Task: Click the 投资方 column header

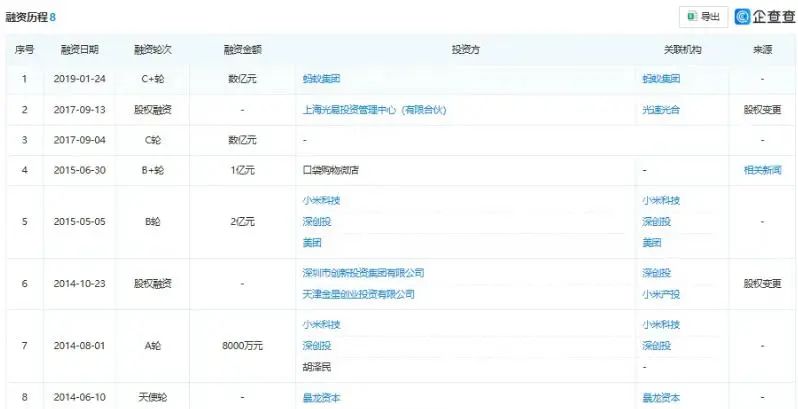Action: pyautogui.click(x=466, y=50)
